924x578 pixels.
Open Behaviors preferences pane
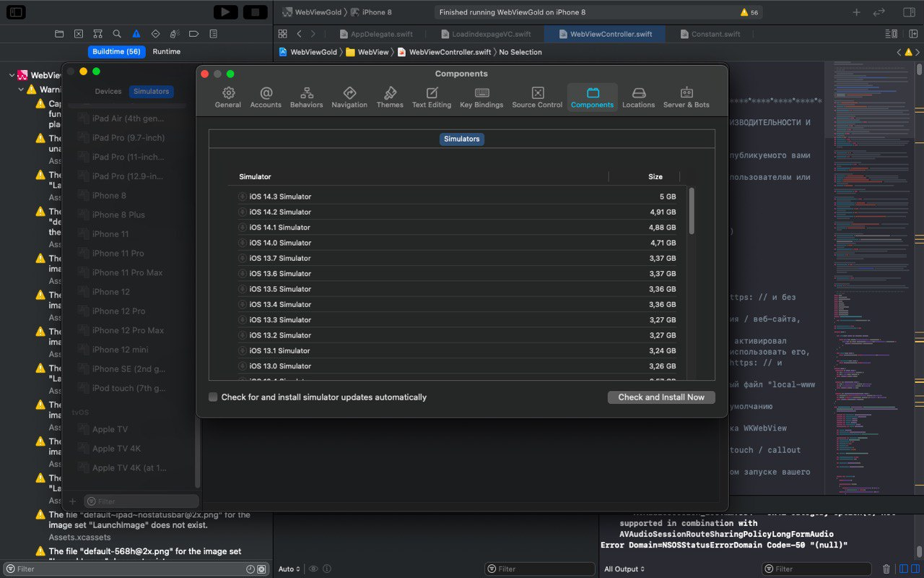pos(307,98)
